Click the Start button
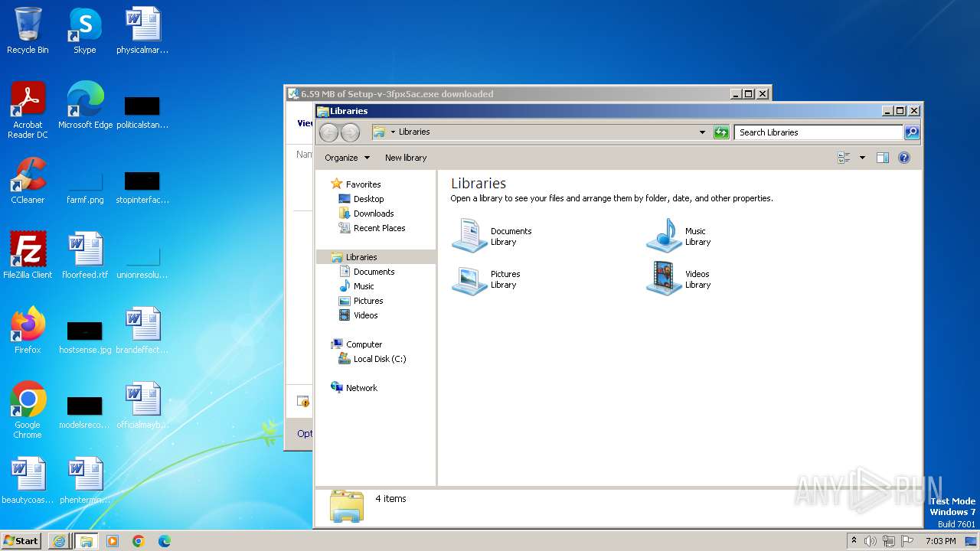Viewport: 980px width, 551px height. [x=21, y=541]
